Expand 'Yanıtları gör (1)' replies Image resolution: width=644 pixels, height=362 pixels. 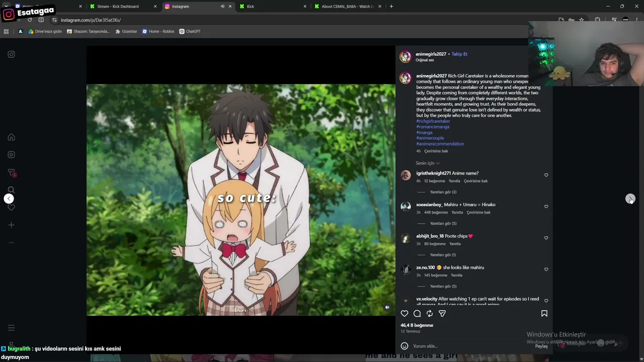443,255
